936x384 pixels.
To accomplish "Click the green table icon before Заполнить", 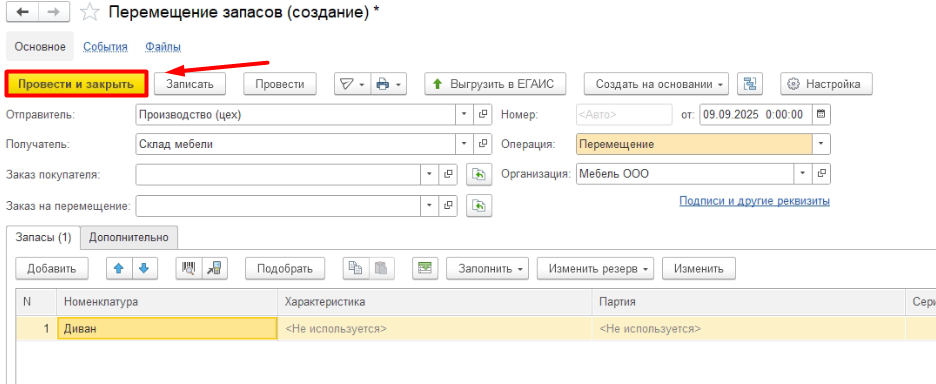I will [x=425, y=268].
